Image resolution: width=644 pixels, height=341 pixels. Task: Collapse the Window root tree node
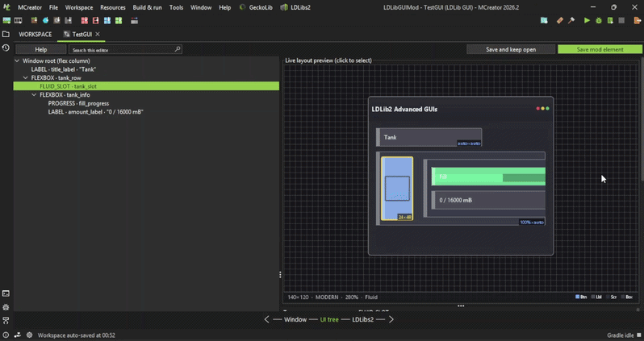click(17, 60)
